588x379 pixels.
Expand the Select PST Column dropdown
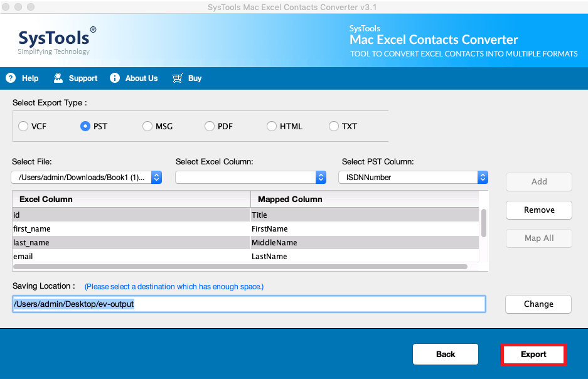[x=414, y=178]
